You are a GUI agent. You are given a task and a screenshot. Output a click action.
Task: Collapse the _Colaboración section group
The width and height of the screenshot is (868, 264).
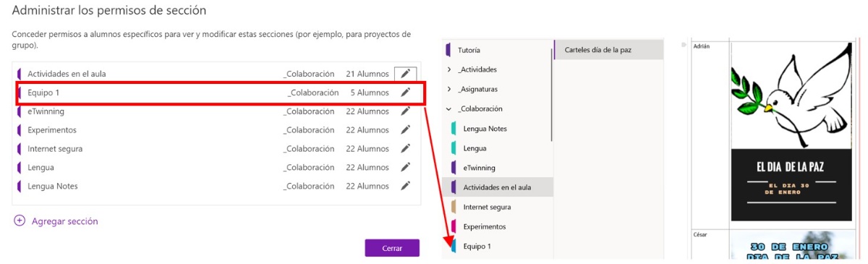[x=449, y=108]
